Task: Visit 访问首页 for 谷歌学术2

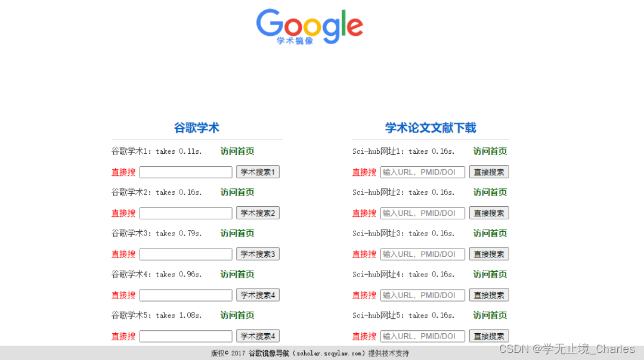Action: point(237,192)
